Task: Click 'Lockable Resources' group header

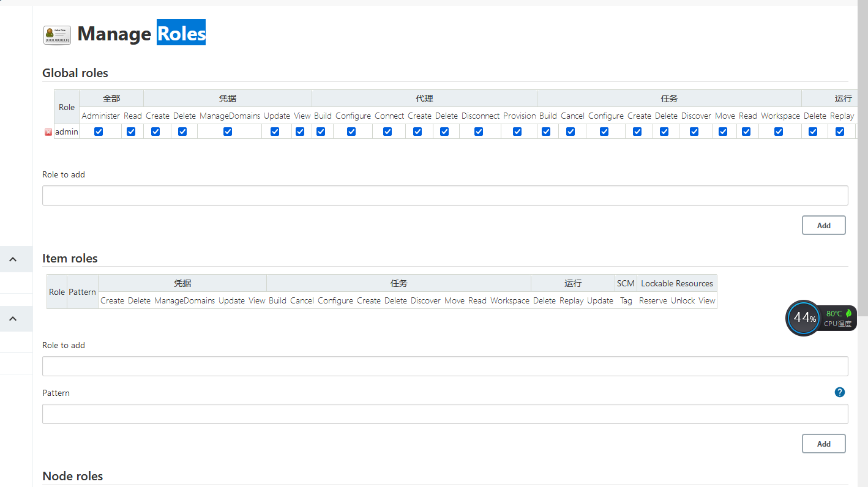Action: (x=677, y=283)
